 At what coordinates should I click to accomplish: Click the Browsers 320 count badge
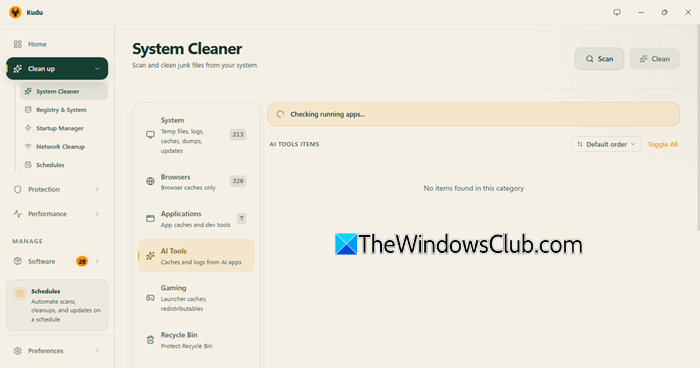[238, 181]
